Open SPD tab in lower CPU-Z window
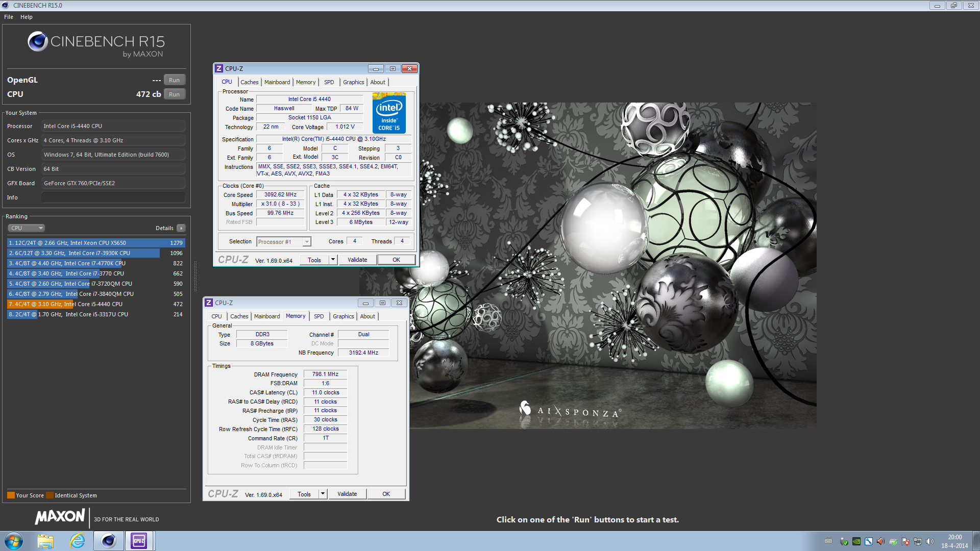This screenshot has height=551, width=980. [319, 316]
